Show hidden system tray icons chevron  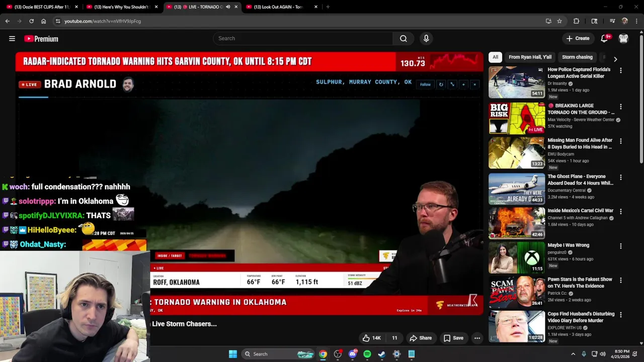click(x=573, y=354)
